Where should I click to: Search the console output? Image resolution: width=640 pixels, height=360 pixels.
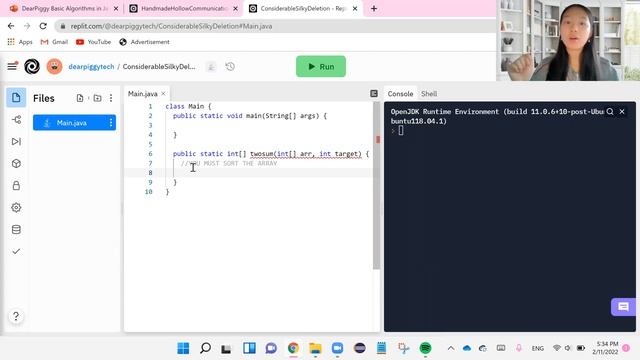pyautogui.click(x=610, y=111)
